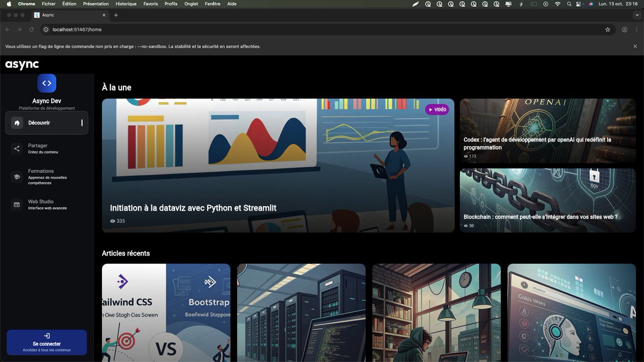Click the async logo at top left
Viewport: 644px width, 362px height.
(x=21, y=64)
